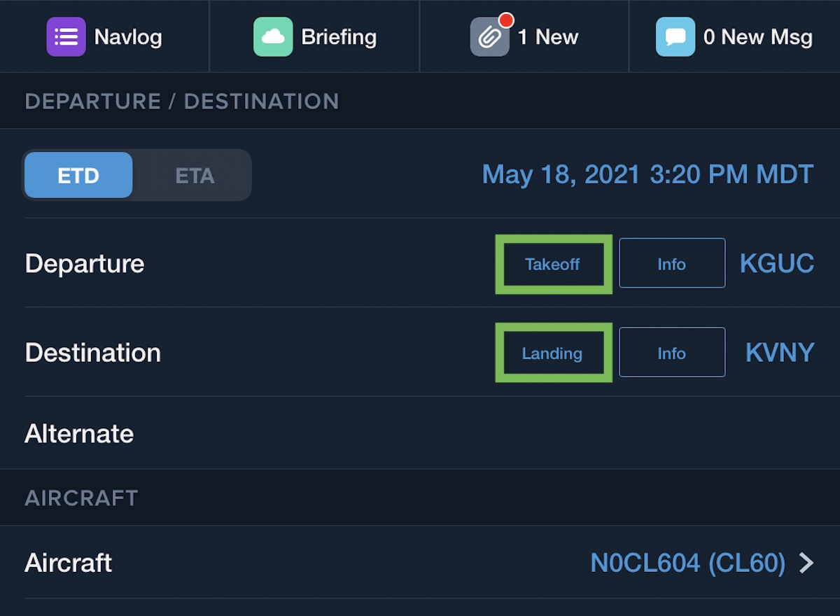
Task: Expand aircraft selection chevron arrow
Action: click(x=807, y=563)
